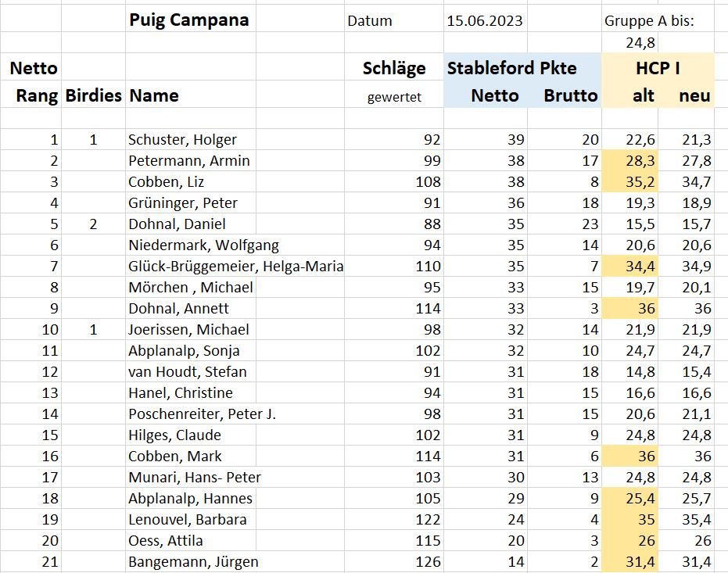Select the HCP I header cell
728x573 pixels.
(x=658, y=68)
